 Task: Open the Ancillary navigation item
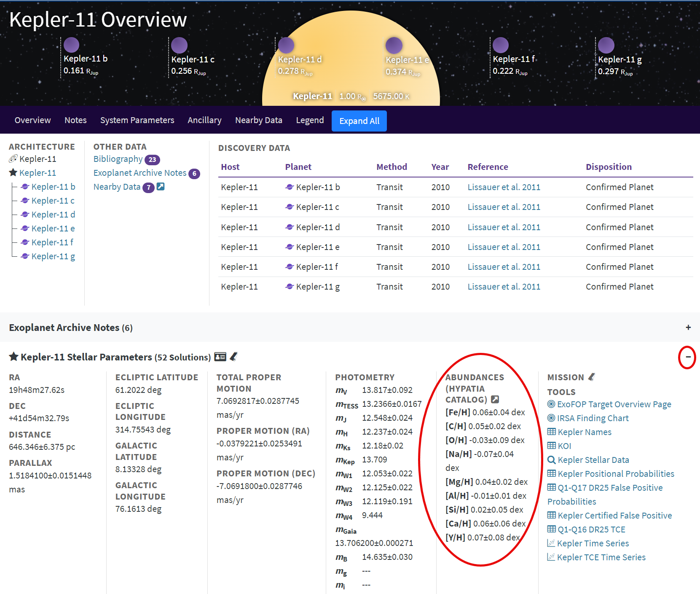tap(204, 120)
